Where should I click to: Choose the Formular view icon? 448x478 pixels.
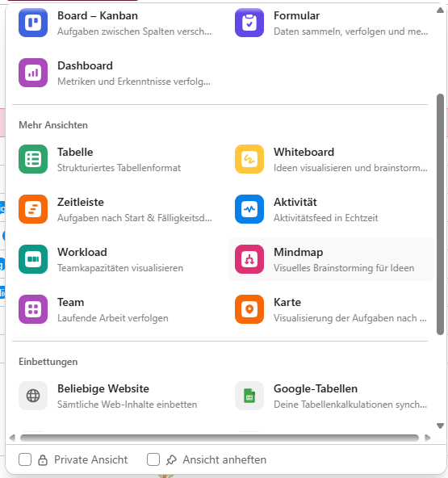click(249, 23)
